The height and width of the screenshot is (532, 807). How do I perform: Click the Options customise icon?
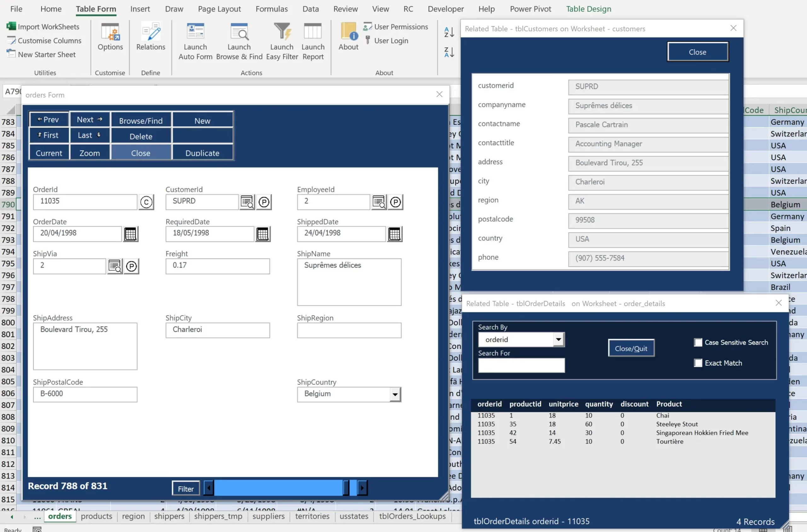point(110,32)
